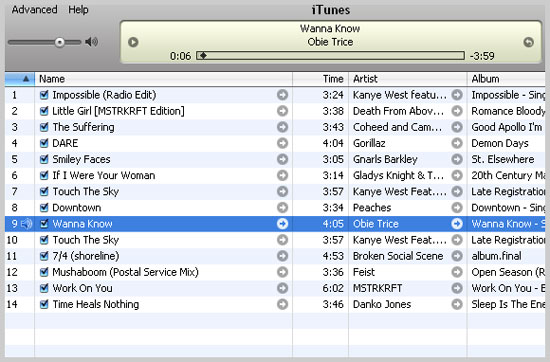550x362 pixels.
Task: Click the remaining time -3:59
Action: click(482, 56)
